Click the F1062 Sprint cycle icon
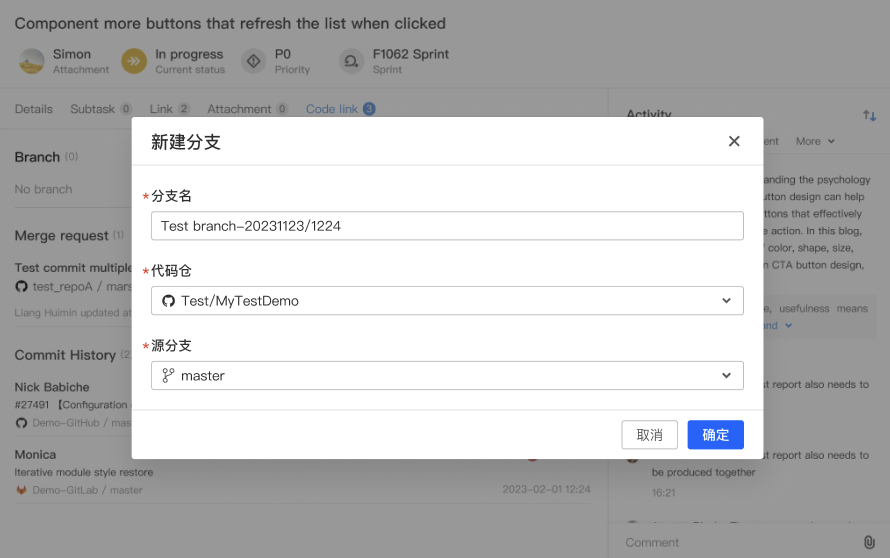This screenshot has width=890, height=558. [351, 61]
